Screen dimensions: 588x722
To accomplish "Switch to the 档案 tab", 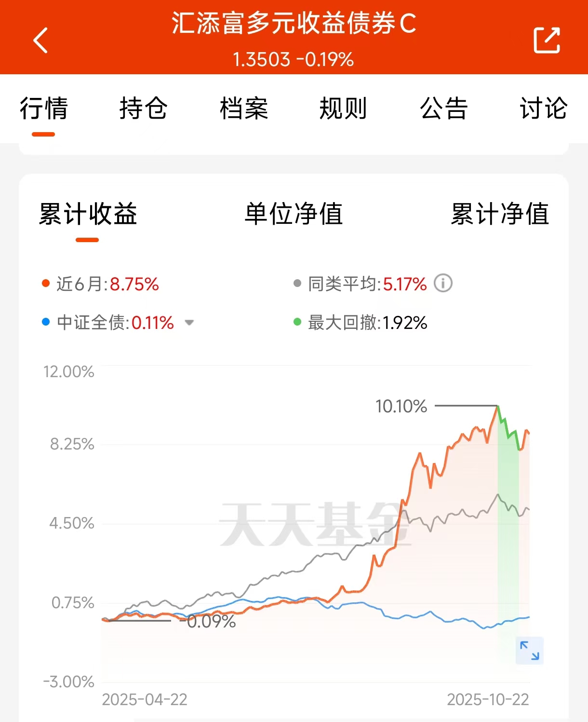I will [x=243, y=108].
